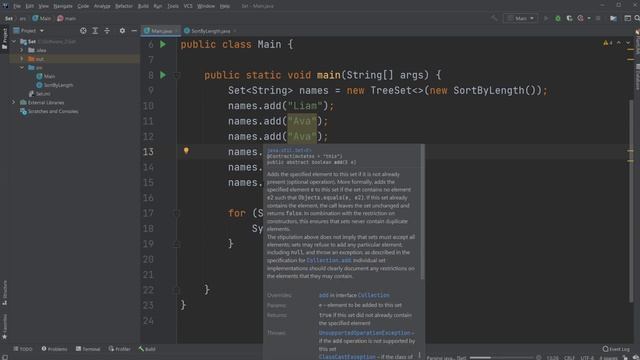Click the Collection interface link in Overrides row

[x=373, y=295]
